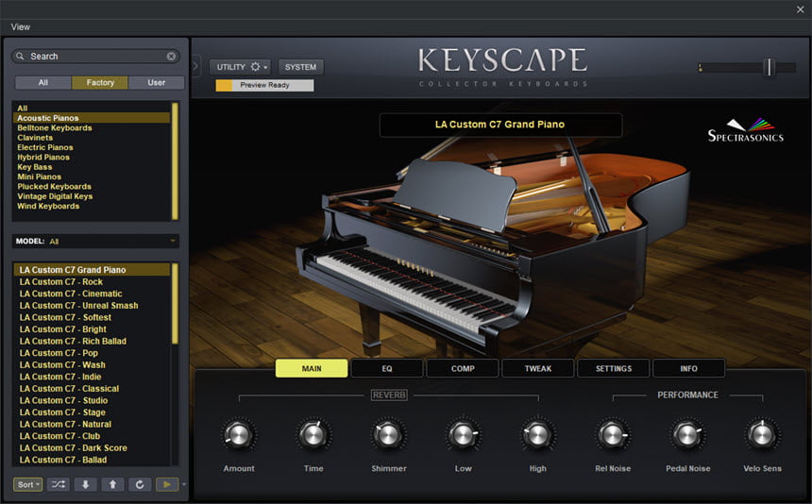Select the Acoustic Pianos category
This screenshot has height=504, width=812.
(x=92, y=118)
